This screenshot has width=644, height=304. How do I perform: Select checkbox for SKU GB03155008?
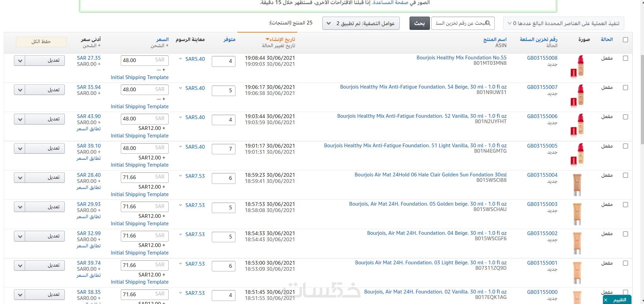tap(625, 58)
